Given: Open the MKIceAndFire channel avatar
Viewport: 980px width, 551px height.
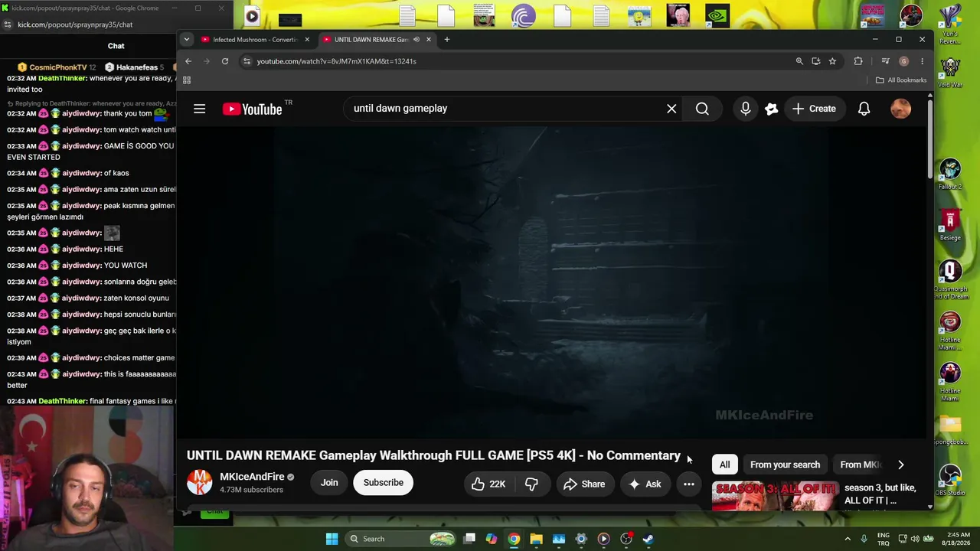Looking at the screenshot, I should pos(200,482).
